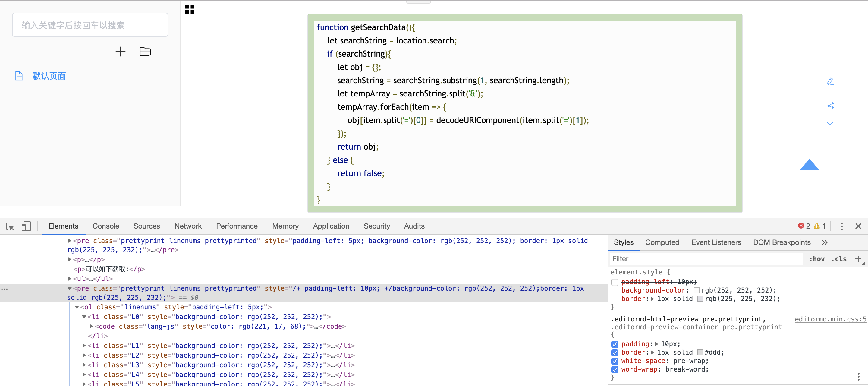Expand the code.lang-js element node
The image size is (868, 386).
pyautogui.click(x=91, y=326)
